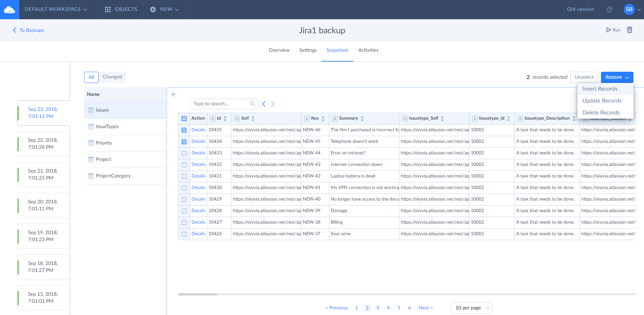Go back using the left arrow above table

174,94
